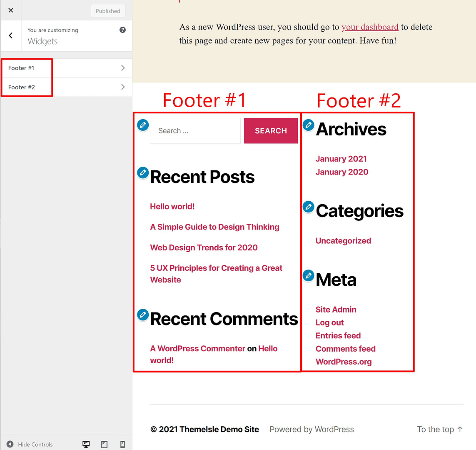Image resolution: width=476 pixels, height=450 pixels.
Task: Expand Footer #2 with its chevron arrow
Action: [123, 87]
